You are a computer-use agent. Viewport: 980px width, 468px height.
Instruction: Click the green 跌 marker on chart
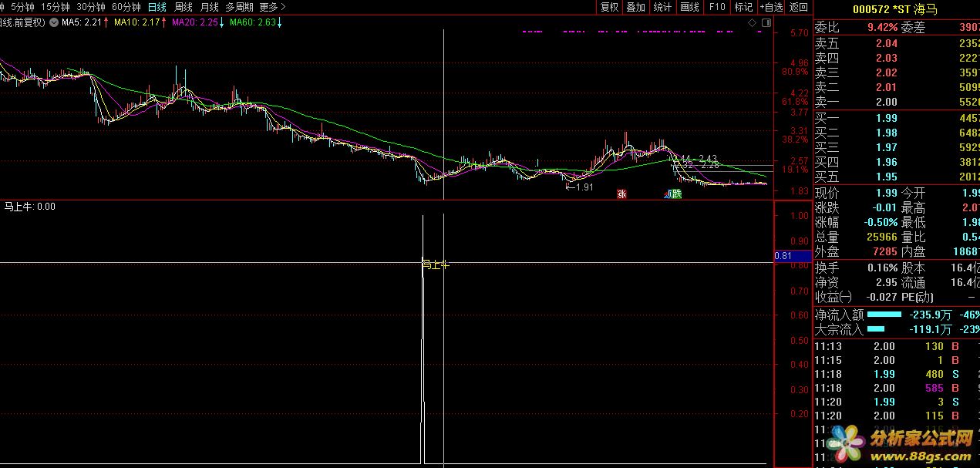pyautogui.click(x=676, y=194)
